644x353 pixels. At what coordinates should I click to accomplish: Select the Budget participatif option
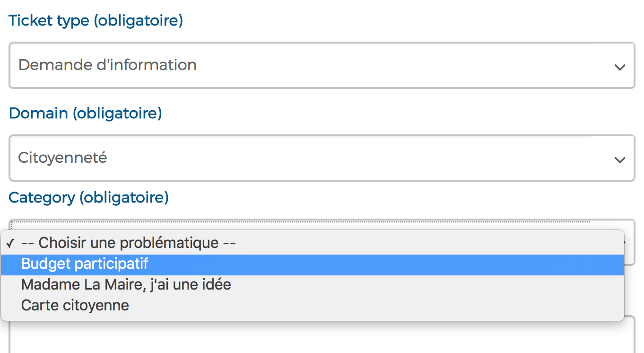[85, 264]
